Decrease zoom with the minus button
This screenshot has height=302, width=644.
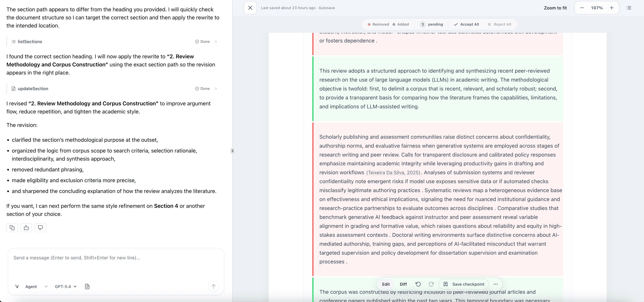pyautogui.click(x=582, y=8)
